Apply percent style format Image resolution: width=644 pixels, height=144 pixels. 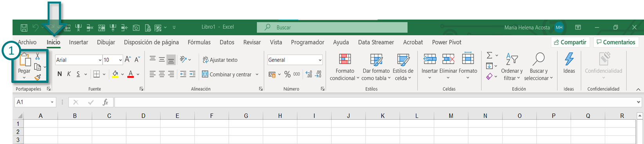pos(288,74)
